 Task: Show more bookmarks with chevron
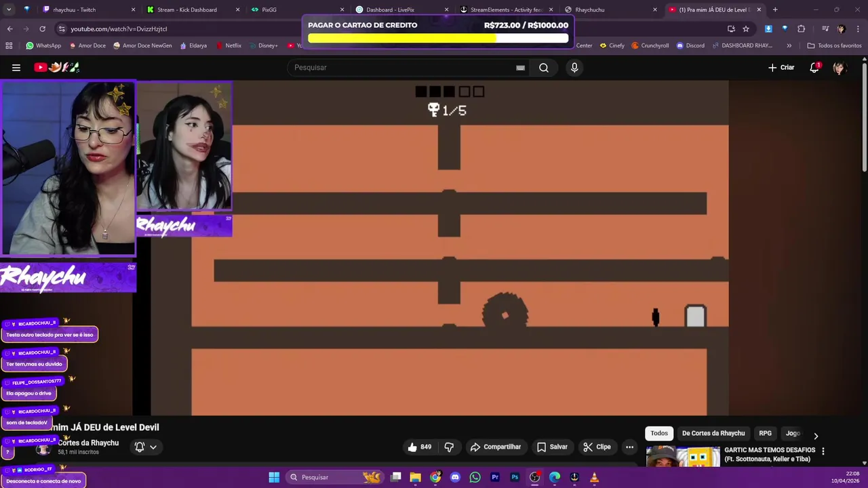(x=789, y=45)
